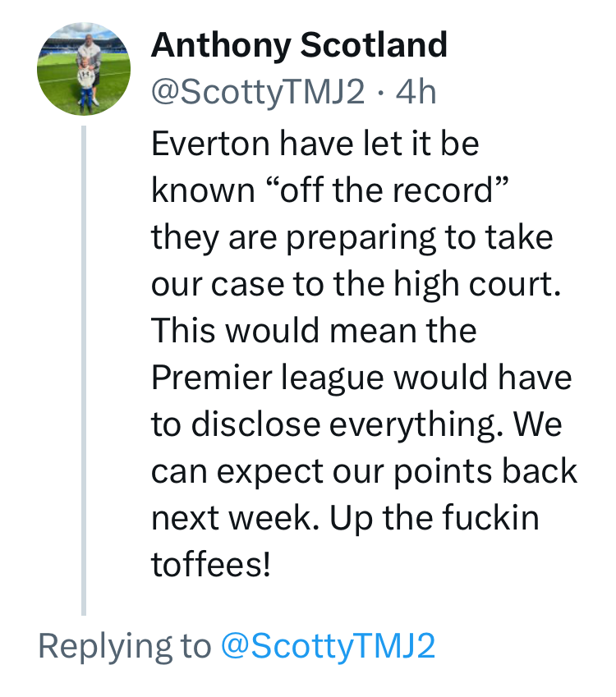Click the vertical thread connector line
616x697 pixels.
coord(84,370)
